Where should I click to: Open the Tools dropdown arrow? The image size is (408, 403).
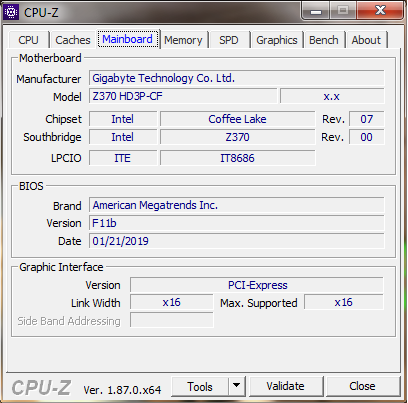click(x=237, y=386)
